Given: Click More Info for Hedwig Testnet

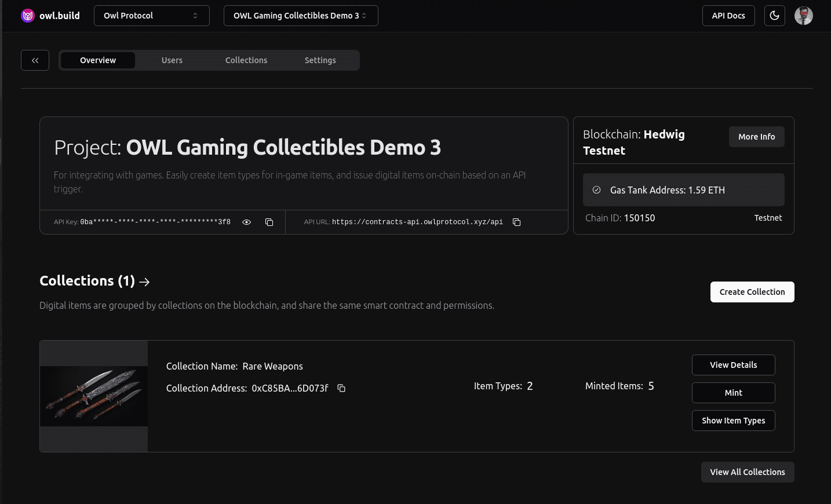Looking at the screenshot, I should 756,137.
